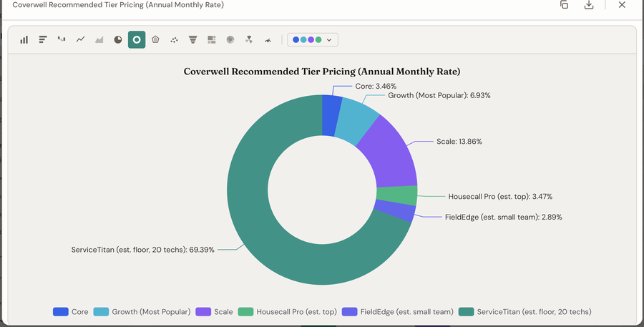Screen dimensions: 644x327
Task: Click 'Housecall Pro (est. top): 3.47%' label
Action: tap(500, 196)
